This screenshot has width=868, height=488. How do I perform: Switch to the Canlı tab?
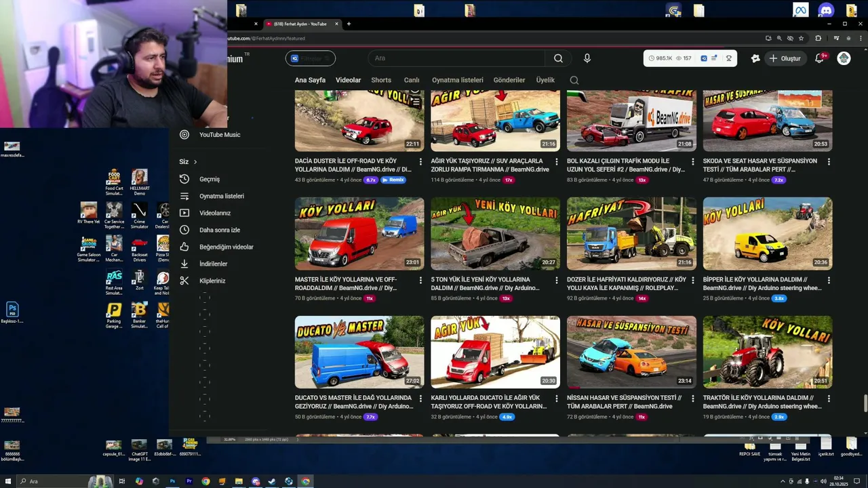click(412, 80)
